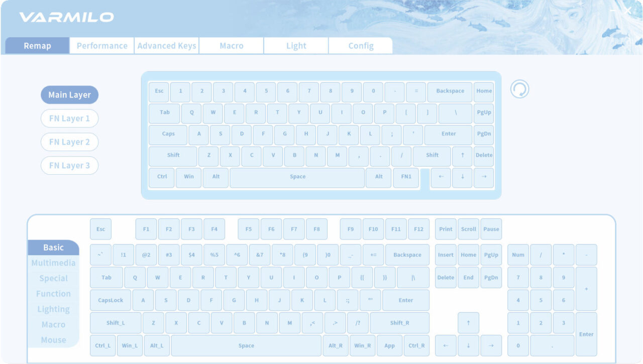This screenshot has height=364, width=643.
Task: Choose the numpad Enter key
Action: tap(586, 334)
